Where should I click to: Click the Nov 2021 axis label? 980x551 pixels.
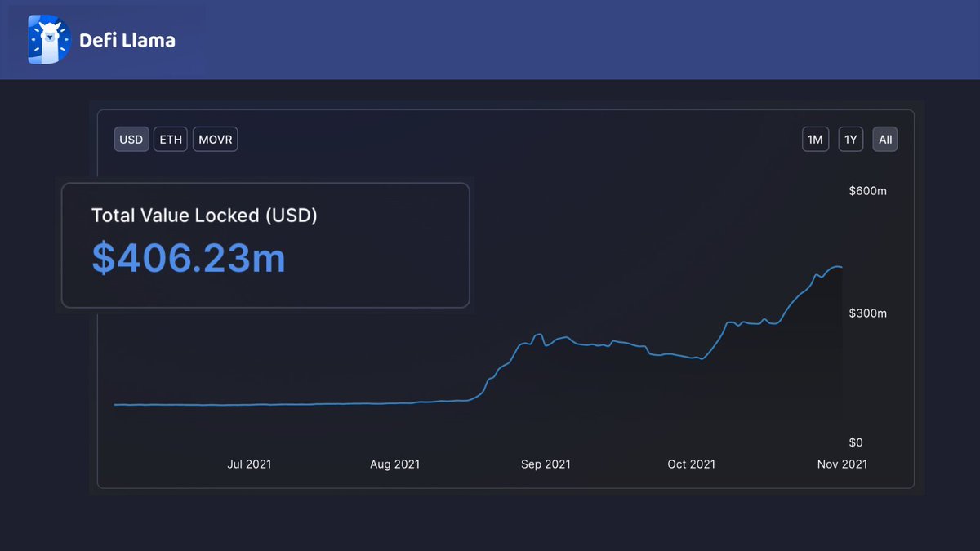[842, 464]
